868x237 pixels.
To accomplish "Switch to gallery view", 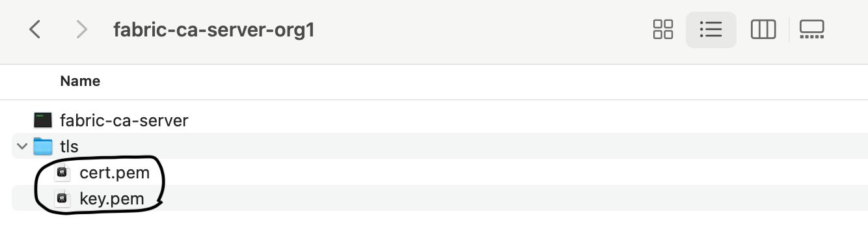I will 812,29.
